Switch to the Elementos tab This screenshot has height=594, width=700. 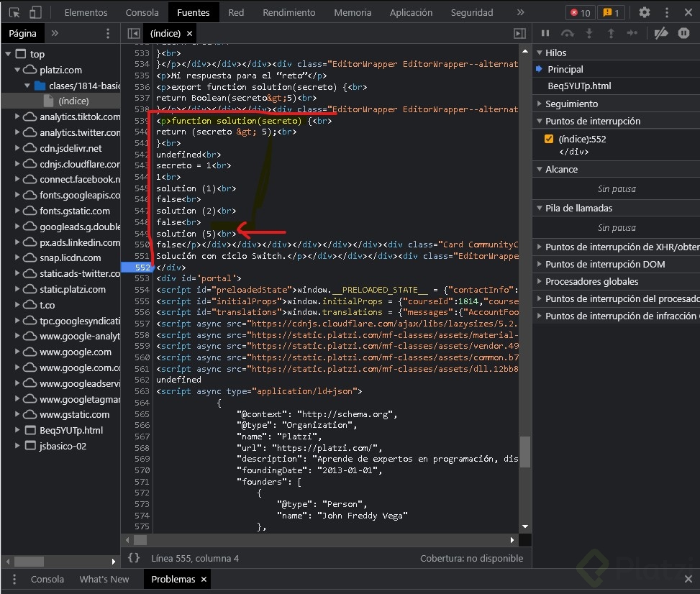tap(86, 12)
